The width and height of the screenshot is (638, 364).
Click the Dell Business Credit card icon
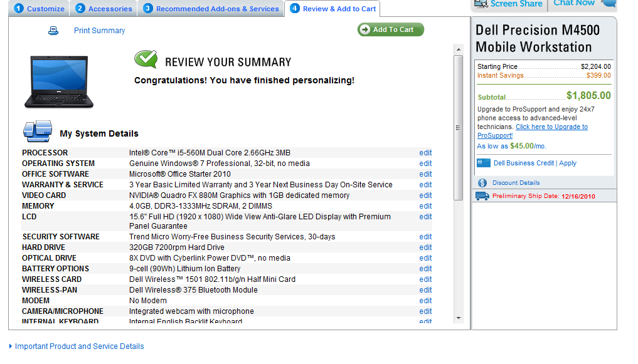click(484, 163)
